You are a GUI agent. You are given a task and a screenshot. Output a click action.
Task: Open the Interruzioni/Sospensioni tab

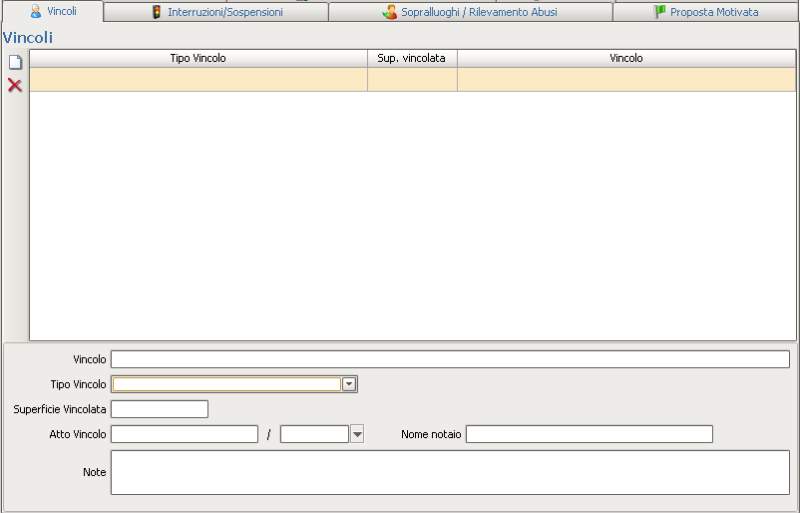coord(216,12)
